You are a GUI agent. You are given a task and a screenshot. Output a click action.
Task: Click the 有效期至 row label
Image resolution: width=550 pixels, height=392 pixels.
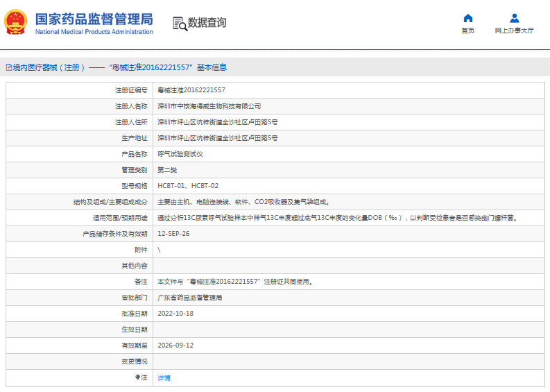coord(135,346)
